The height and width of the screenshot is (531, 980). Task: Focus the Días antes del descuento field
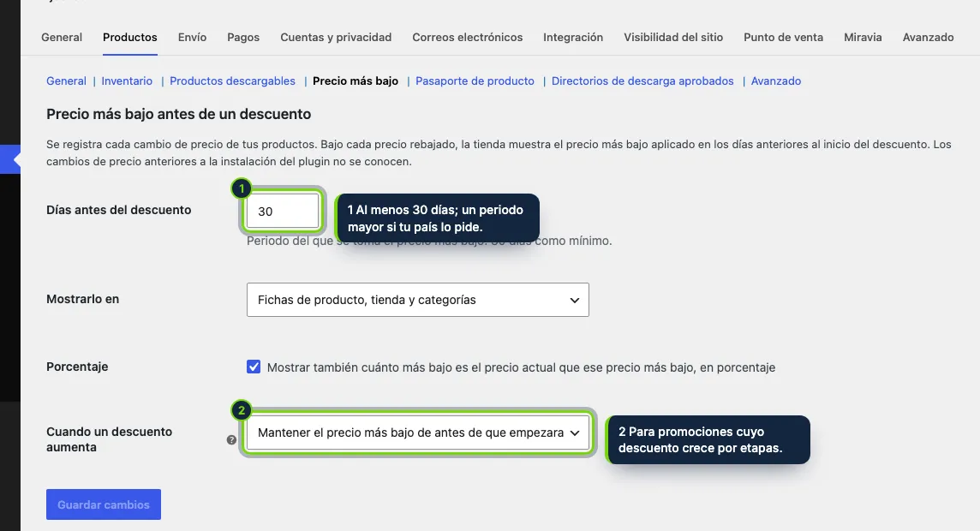point(283,212)
